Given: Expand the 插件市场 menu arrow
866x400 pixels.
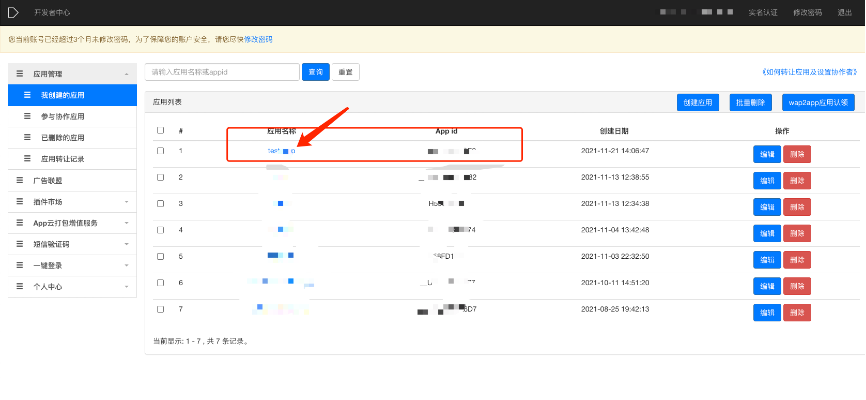Looking at the screenshot, I should 126,202.
